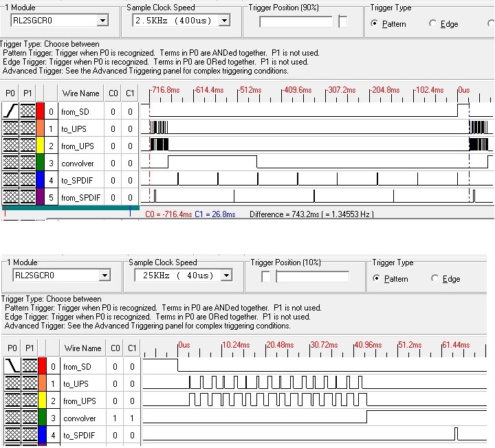Click the P0 don't-care cell for from_SPDIF

(x=10, y=197)
